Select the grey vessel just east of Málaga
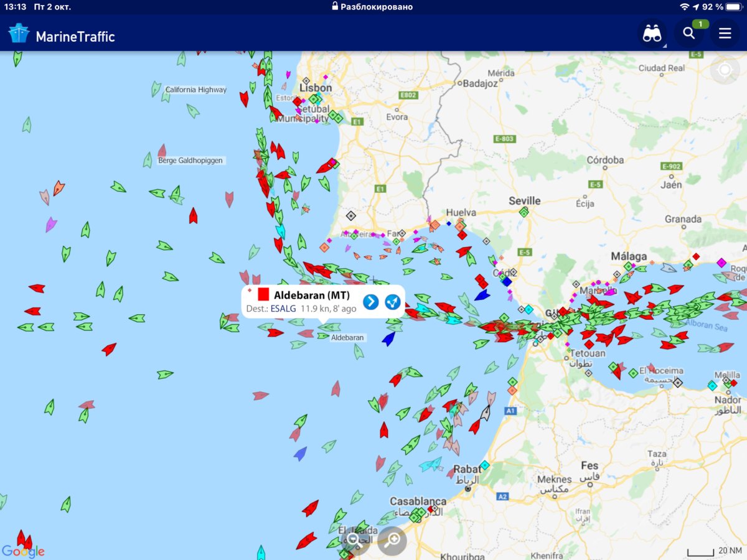The height and width of the screenshot is (560, 747). click(x=669, y=268)
